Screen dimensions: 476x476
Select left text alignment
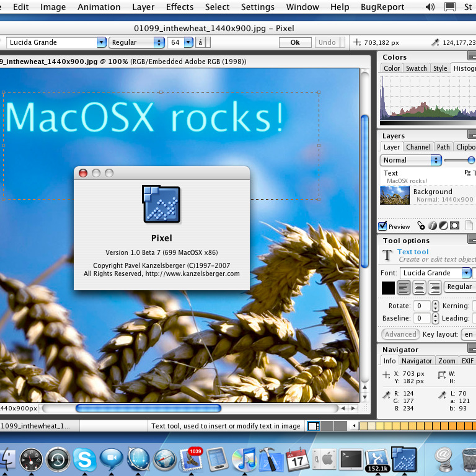pos(403,287)
